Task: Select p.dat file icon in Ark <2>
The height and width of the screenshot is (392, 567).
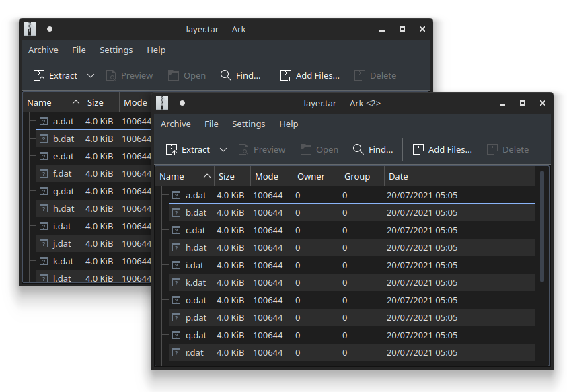Action: 176,317
